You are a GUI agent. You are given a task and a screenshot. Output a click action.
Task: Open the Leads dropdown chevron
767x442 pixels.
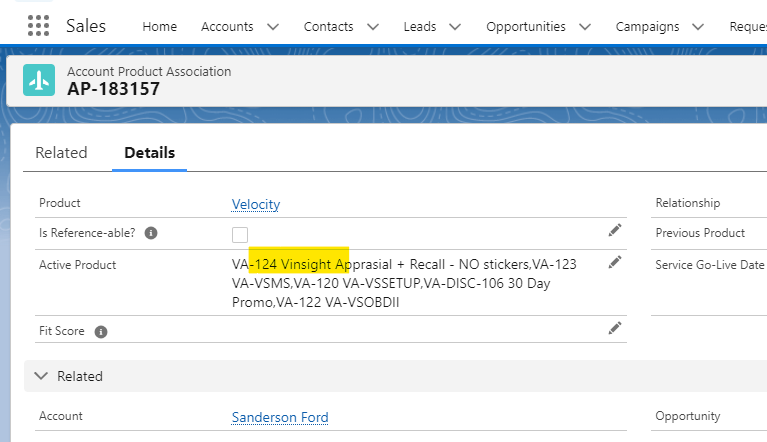455,27
